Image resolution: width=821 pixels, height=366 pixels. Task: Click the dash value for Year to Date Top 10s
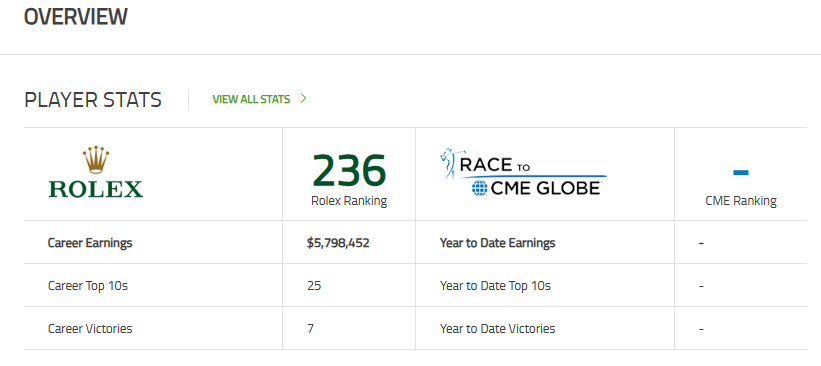point(701,286)
